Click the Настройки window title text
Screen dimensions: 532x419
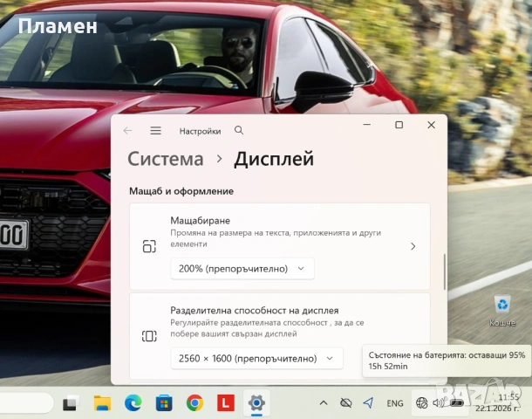point(201,131)
